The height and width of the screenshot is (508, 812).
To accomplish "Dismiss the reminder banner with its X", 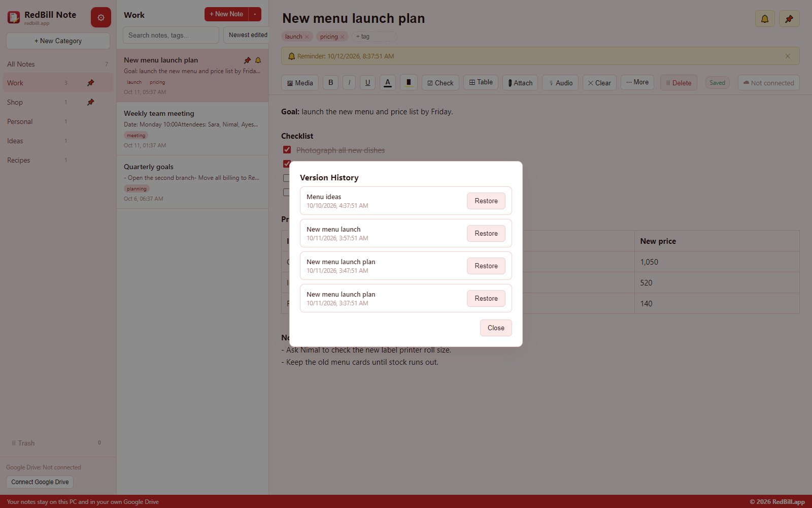I will click(788, 56).
